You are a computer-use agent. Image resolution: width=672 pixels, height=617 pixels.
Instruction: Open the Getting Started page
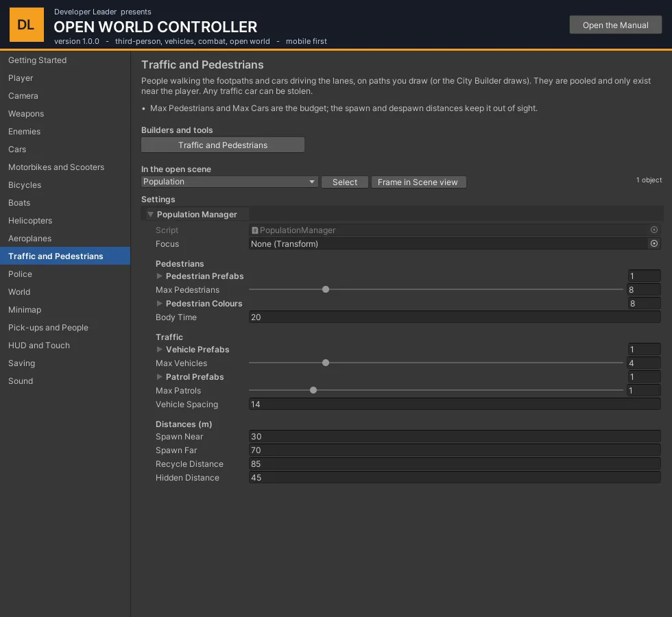click(x=65, y=60)
